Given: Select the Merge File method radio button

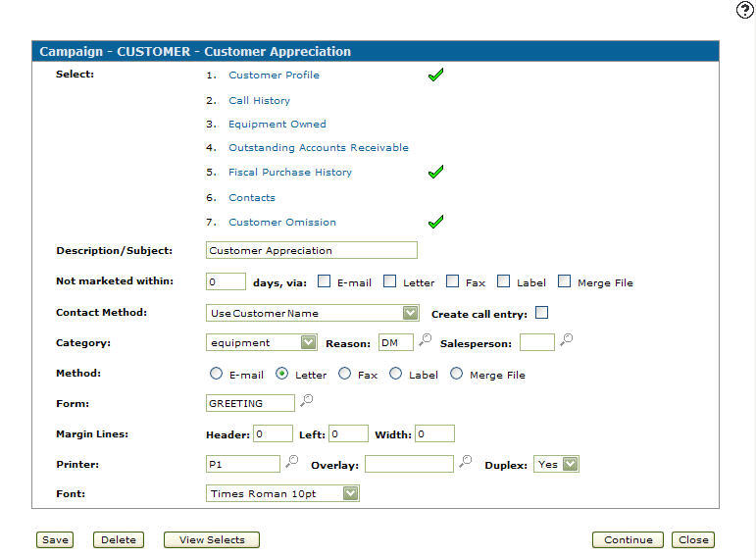Looking at the screenshot, I should [456, 374].
